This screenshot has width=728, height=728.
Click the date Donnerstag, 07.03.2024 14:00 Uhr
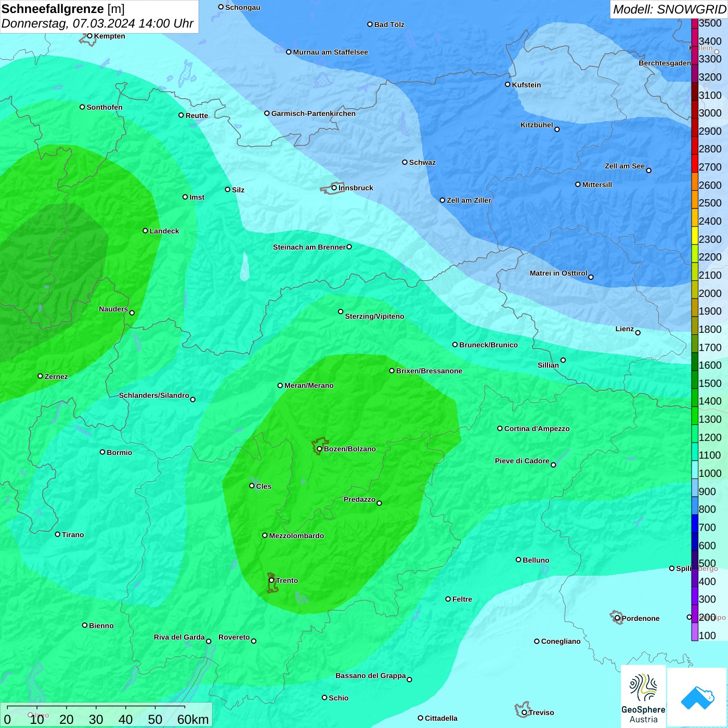pos(97,23)
